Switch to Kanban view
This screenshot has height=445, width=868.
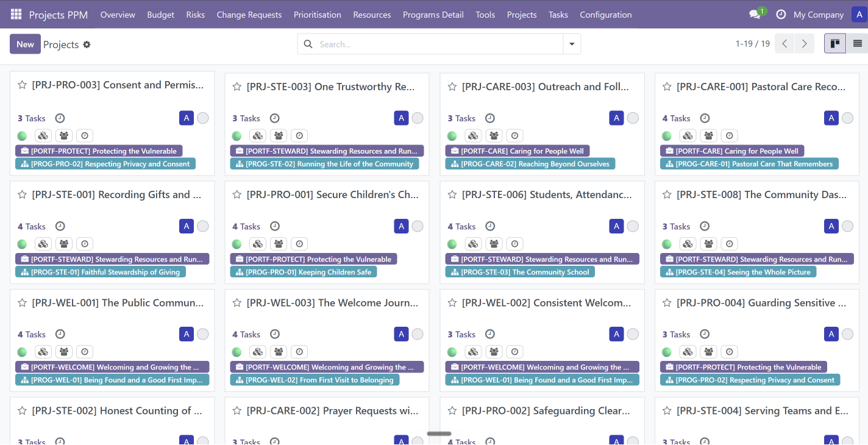tap(835, 43)
